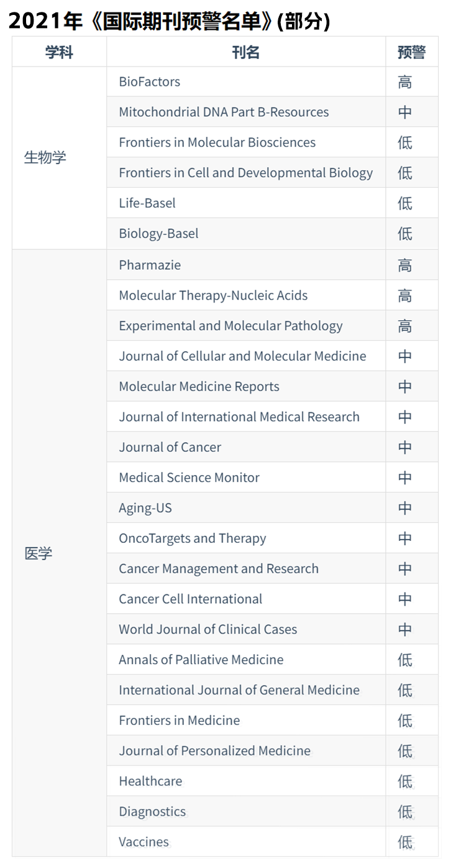Click the 学科 column header
The image size is (456, 868).
pos(60,52)
